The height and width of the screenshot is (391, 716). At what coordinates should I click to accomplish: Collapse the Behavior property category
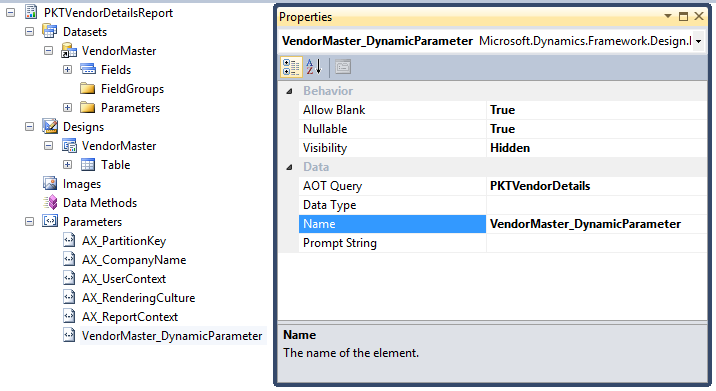[x=290, y=91]
